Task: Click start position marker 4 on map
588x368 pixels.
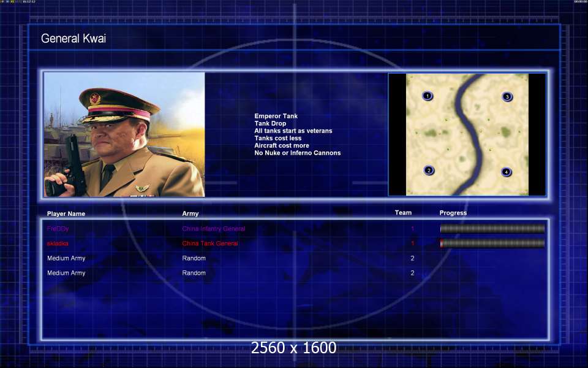Action: tap(507, 172)
